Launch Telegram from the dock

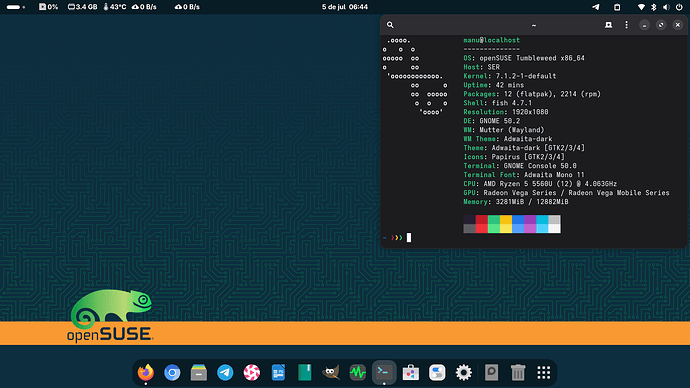[x=225, y=373]
